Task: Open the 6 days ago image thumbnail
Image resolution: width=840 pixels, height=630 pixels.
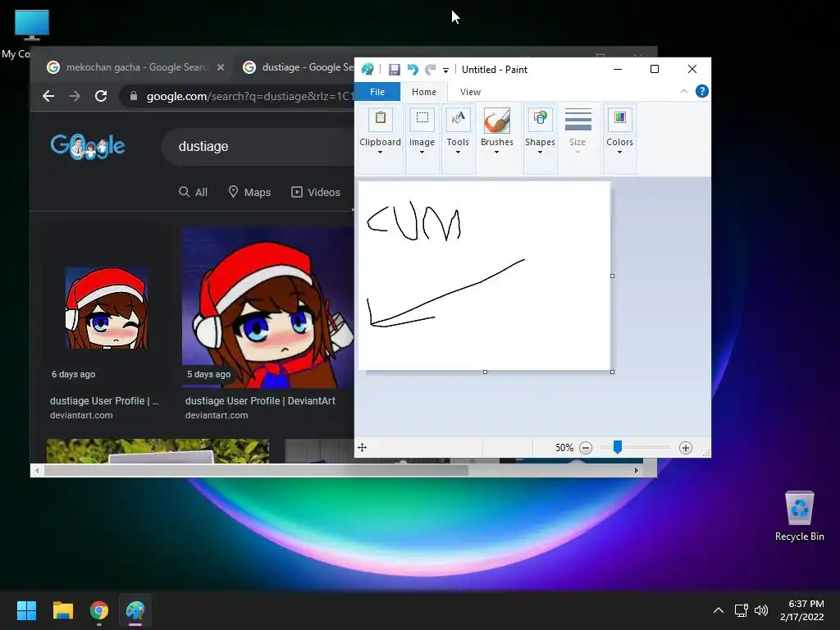Action: (x=107, y=308)
